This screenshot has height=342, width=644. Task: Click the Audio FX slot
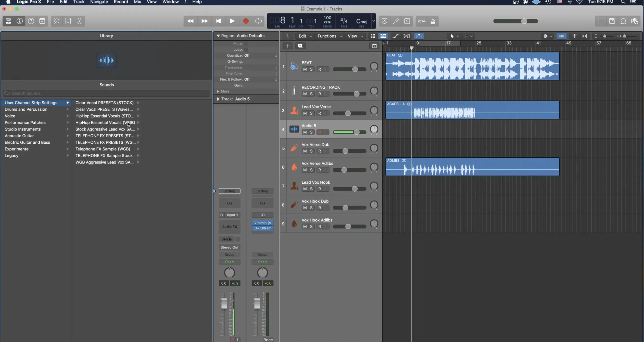coord(229,227)
